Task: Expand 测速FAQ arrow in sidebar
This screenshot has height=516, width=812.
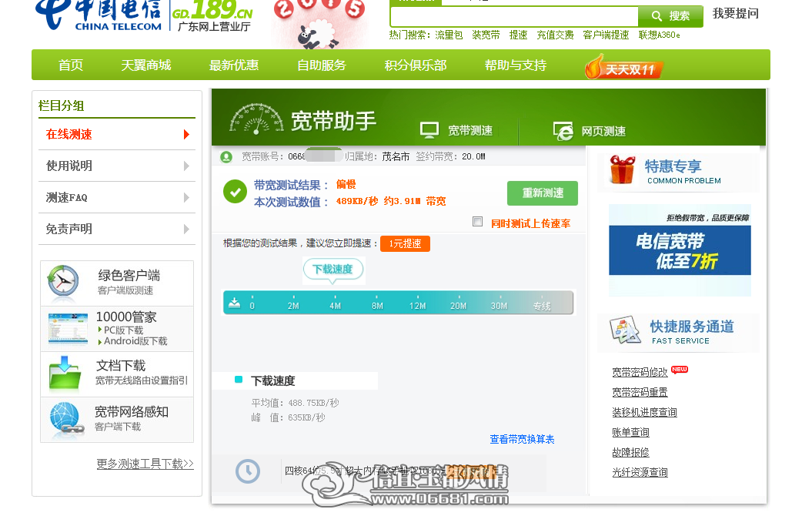Action: (x=186, y=197)
